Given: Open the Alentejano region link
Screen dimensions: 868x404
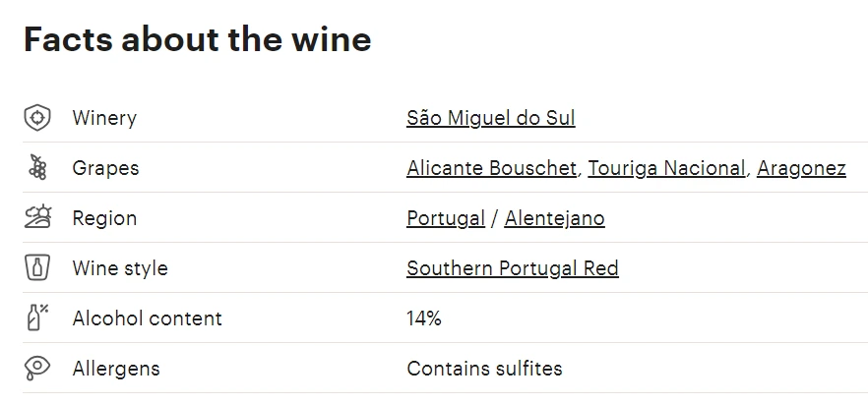Looking at the screenshot, I should (554, 218).
